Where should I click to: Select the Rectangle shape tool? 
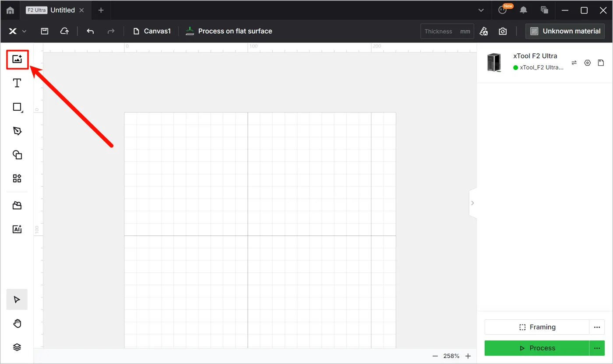tap(17, 107)
